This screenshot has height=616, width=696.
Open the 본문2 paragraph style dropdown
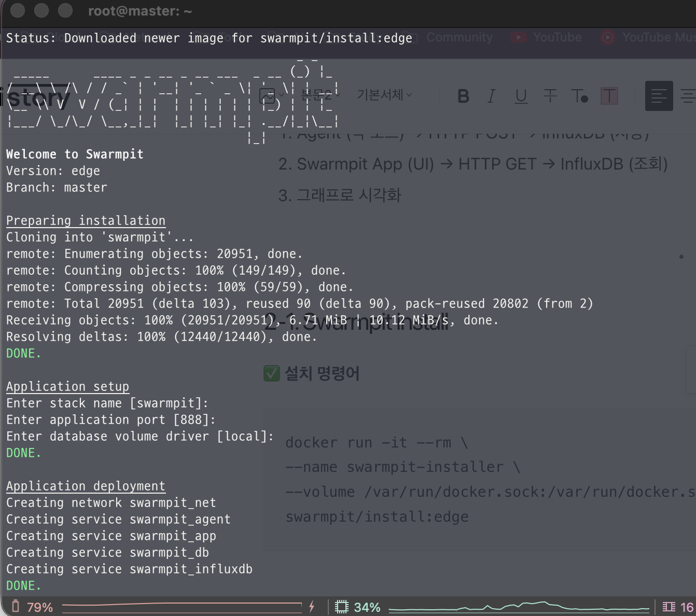point(321,95)
